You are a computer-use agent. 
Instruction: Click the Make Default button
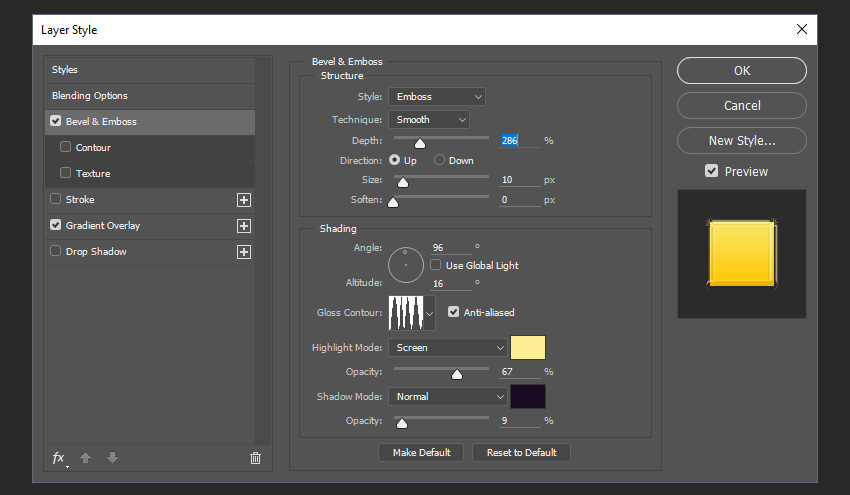(421, 452)
